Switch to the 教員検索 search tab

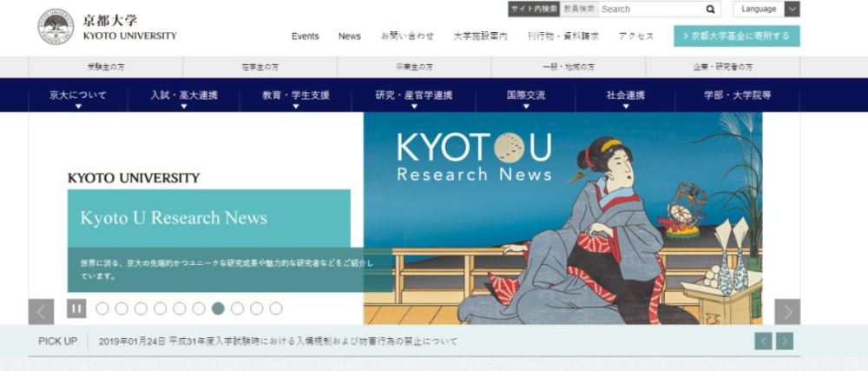(579, 9)
